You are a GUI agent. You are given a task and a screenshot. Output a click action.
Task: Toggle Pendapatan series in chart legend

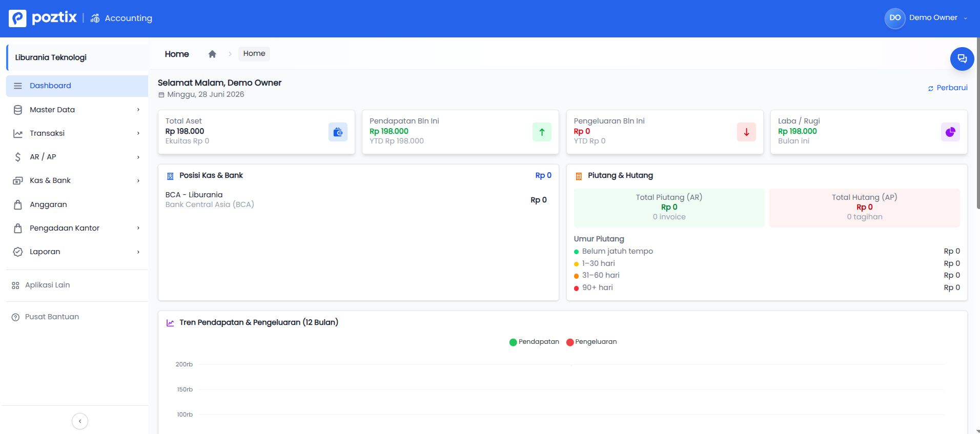[x=534, y=342]
